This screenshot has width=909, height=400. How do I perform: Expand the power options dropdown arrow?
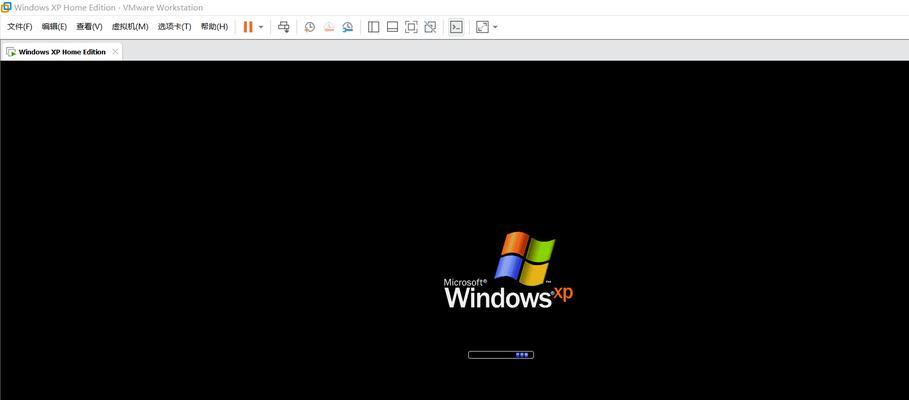point(261,27)
